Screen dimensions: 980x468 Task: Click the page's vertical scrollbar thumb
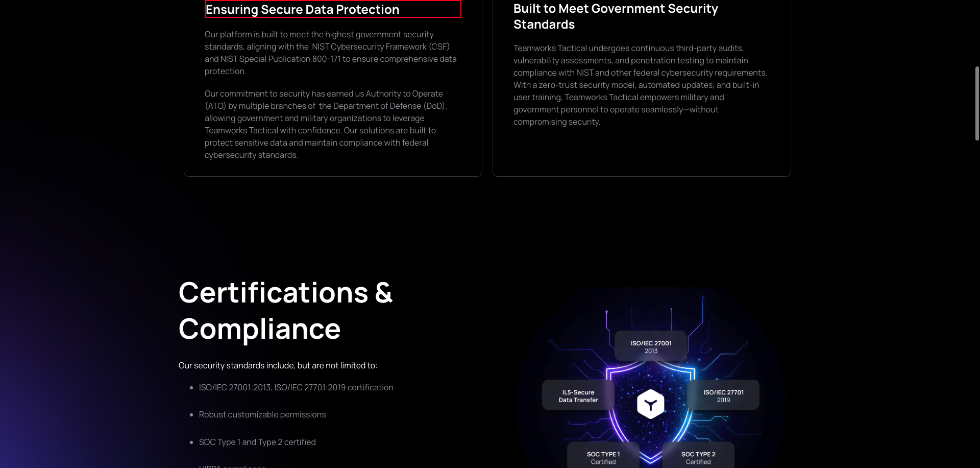pos(977,102)
